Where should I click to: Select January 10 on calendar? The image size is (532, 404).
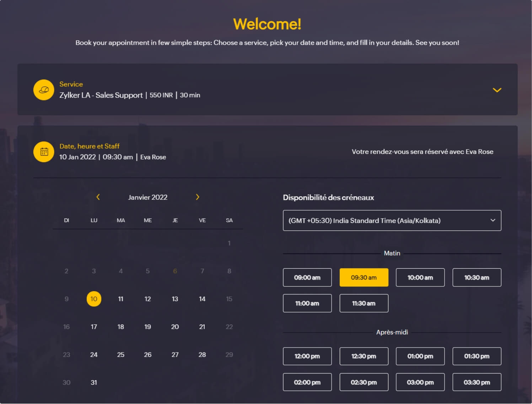[94, 299]
